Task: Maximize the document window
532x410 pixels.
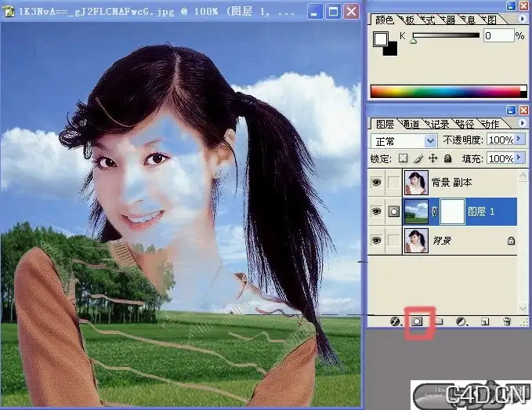Action: 333,12
